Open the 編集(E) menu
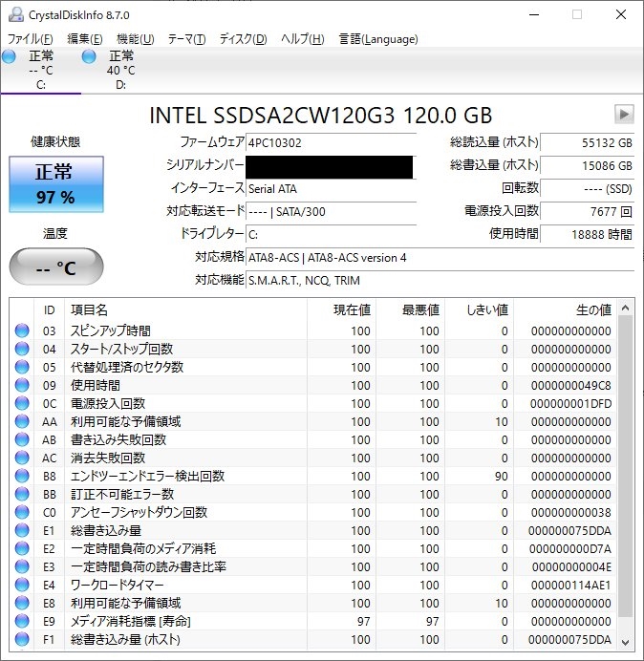Screen dimensions: 644x661 tap(85, 39)
